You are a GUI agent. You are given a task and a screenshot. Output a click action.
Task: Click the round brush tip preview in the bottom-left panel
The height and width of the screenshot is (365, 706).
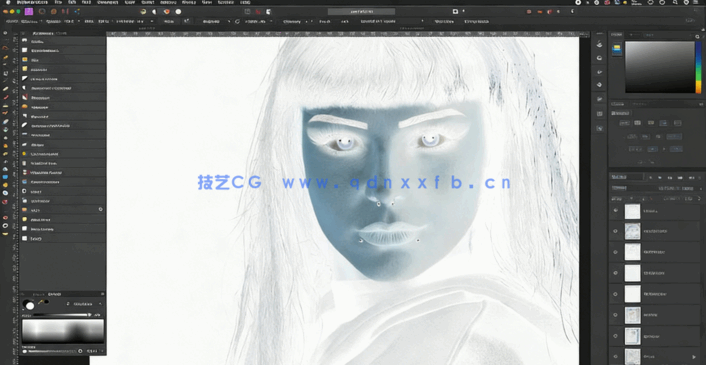pos(29,305)
